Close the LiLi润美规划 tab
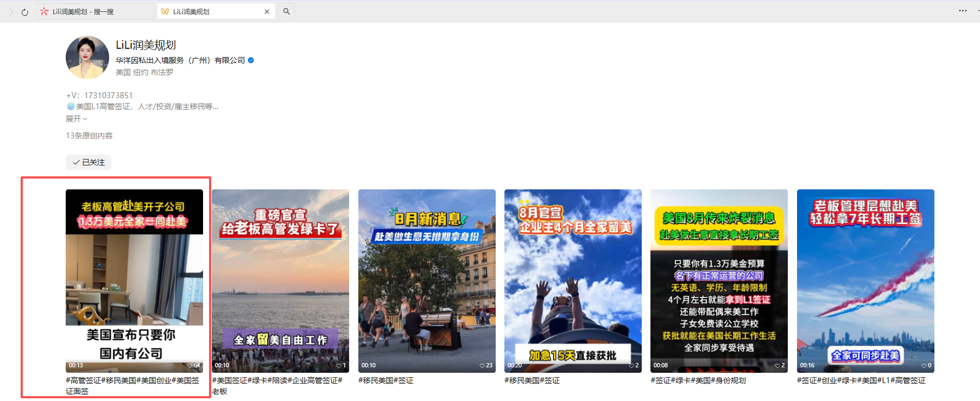Image resolution: width=980 pixels, height=401 pixels. (267, 11)
